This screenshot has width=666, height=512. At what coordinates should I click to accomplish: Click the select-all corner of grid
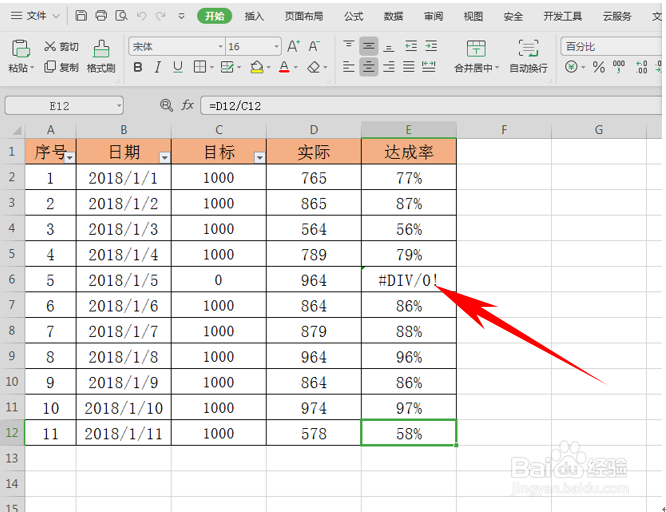click(16, 130)
